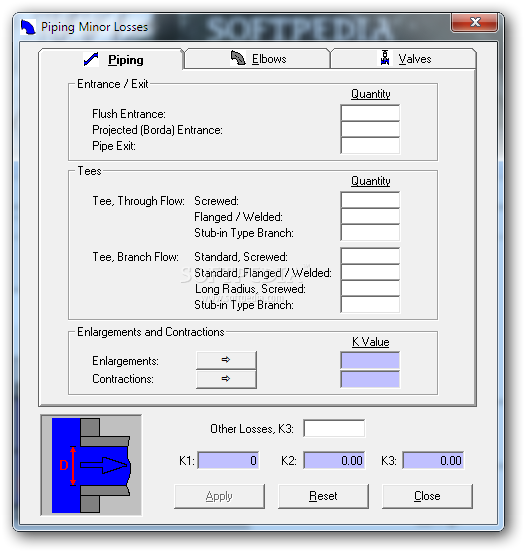This screenshot has height=552, width=525.
Task: Open the Contractions arrow button
Action: pos(226,379)
